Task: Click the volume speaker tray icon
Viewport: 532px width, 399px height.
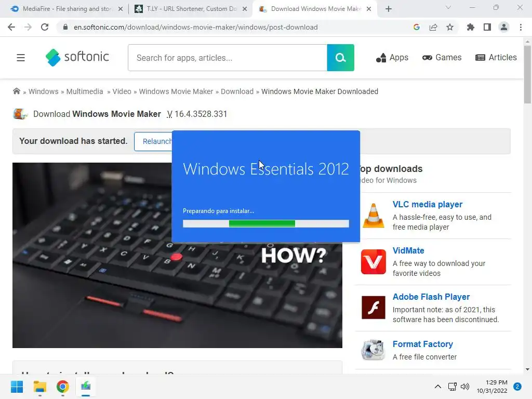Action: pos(465,387)
